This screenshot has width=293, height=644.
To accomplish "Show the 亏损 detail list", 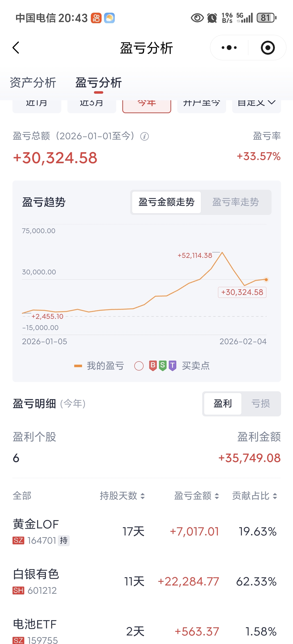I will click(261, 403).
